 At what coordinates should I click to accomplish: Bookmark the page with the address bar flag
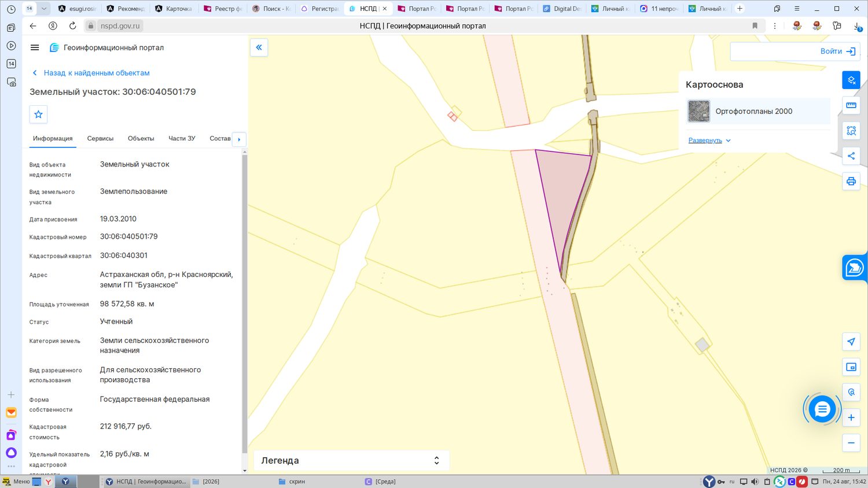pos(755,25)
